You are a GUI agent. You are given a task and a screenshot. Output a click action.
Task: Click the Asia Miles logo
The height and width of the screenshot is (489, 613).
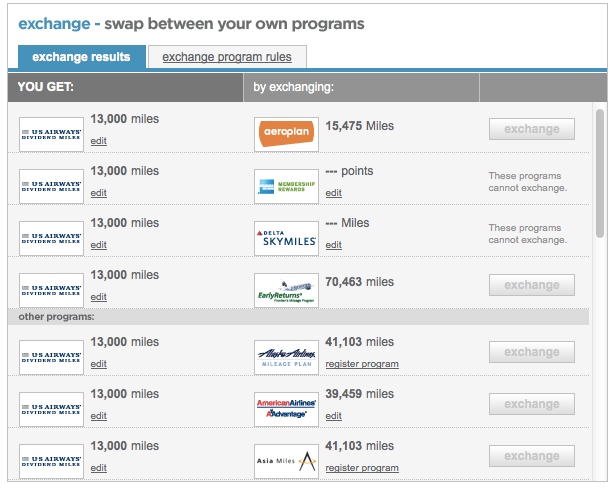(286, 461)
